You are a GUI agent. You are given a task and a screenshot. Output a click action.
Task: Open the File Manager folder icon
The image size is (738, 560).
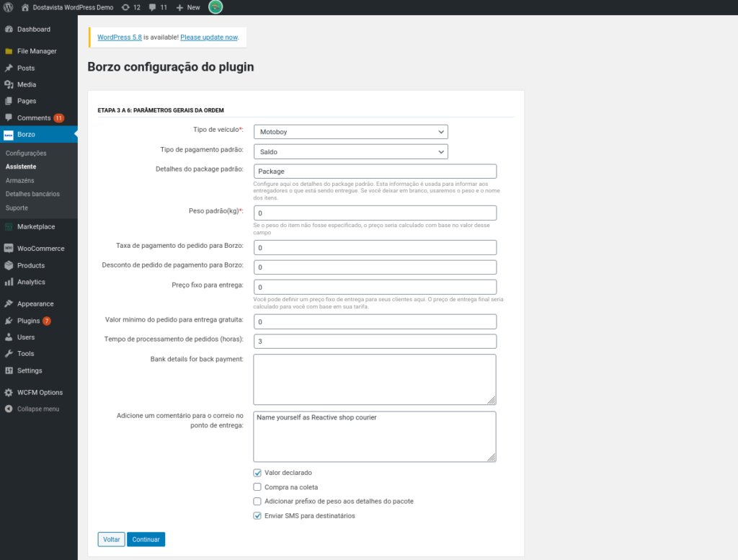[9, 51]
